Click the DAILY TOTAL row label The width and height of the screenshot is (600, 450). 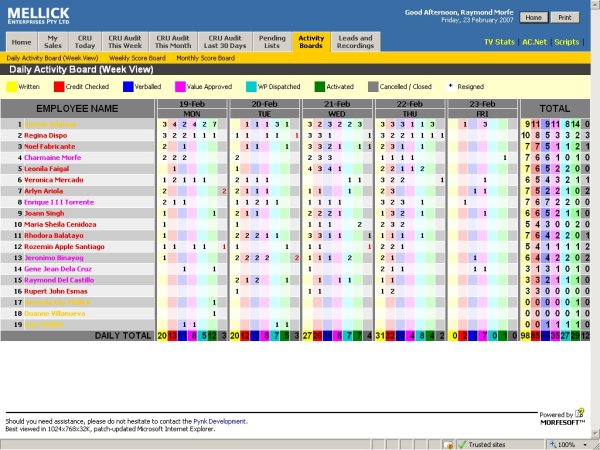123,336
